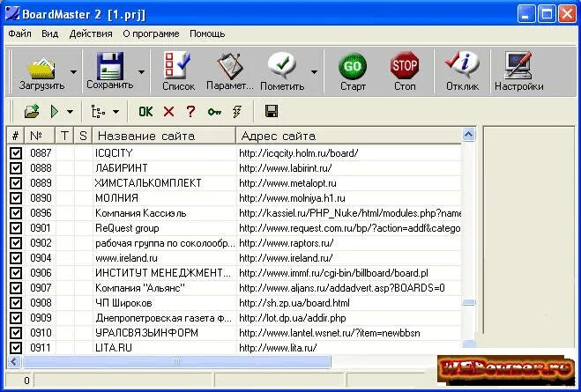581x392 pixels.
Task: Click the green key icon
Action: (214, 111)
